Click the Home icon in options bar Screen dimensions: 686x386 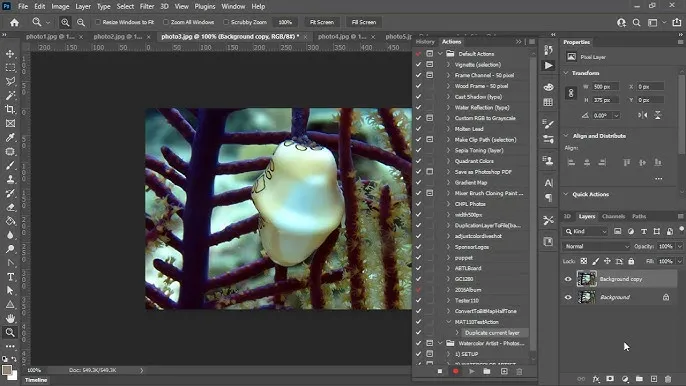14,22
